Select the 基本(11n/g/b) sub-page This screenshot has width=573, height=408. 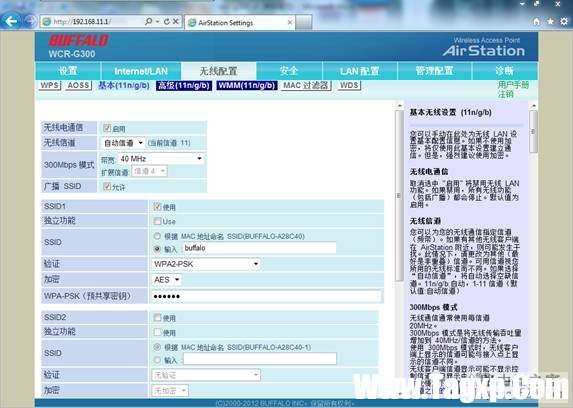(124, 86)
